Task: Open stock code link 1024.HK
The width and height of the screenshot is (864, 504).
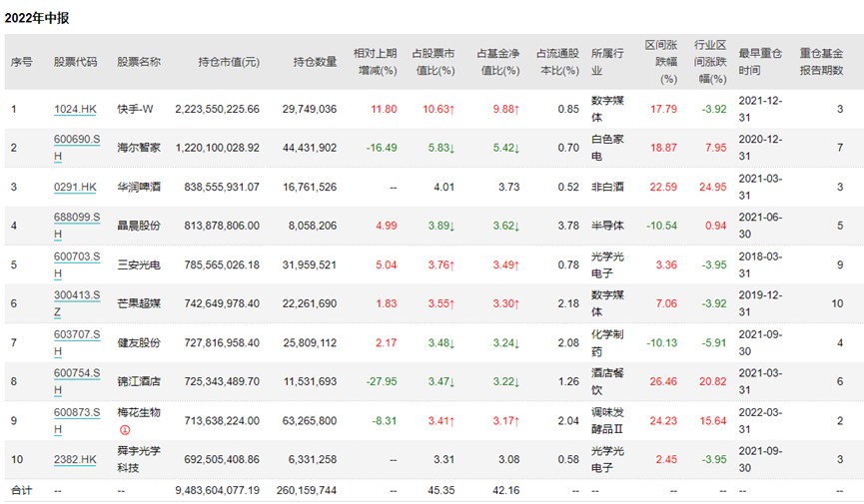Action: (75, 108)
